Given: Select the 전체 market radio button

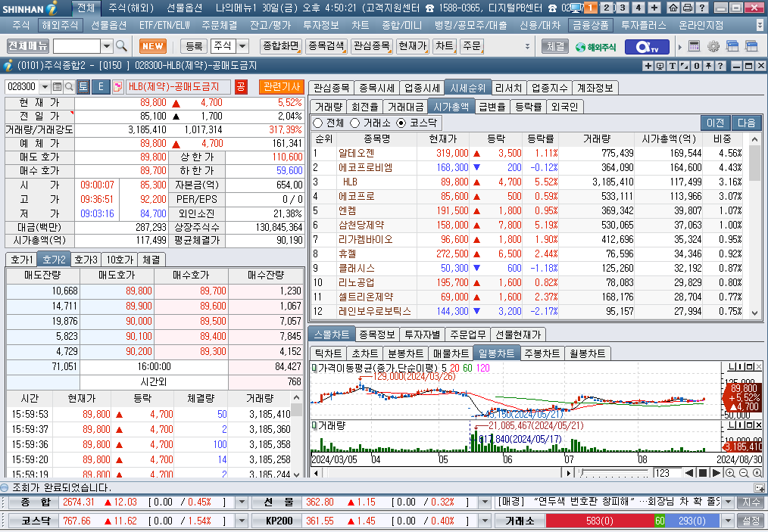Looking at the screenshot, I should [x=318, y=123].
